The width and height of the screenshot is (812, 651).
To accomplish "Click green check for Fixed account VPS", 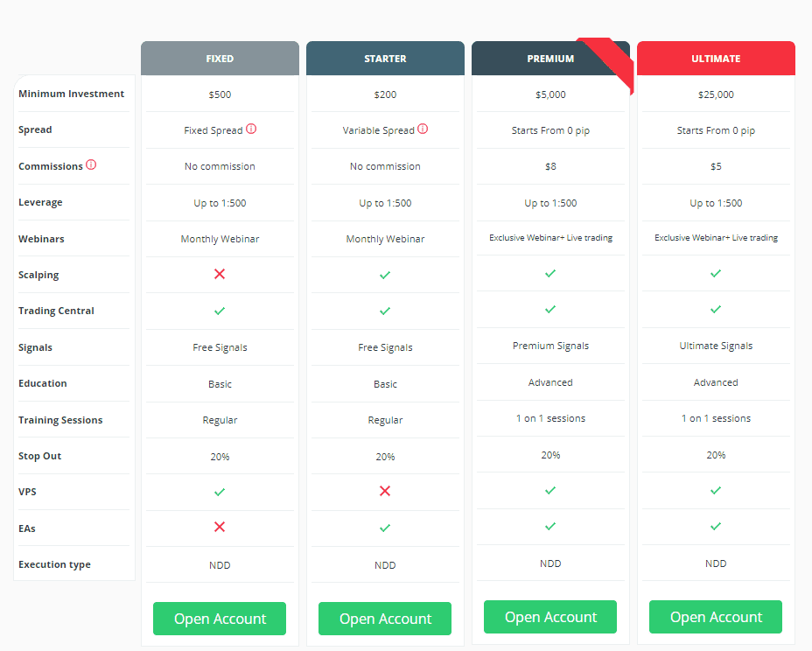I will pos(220,492).
